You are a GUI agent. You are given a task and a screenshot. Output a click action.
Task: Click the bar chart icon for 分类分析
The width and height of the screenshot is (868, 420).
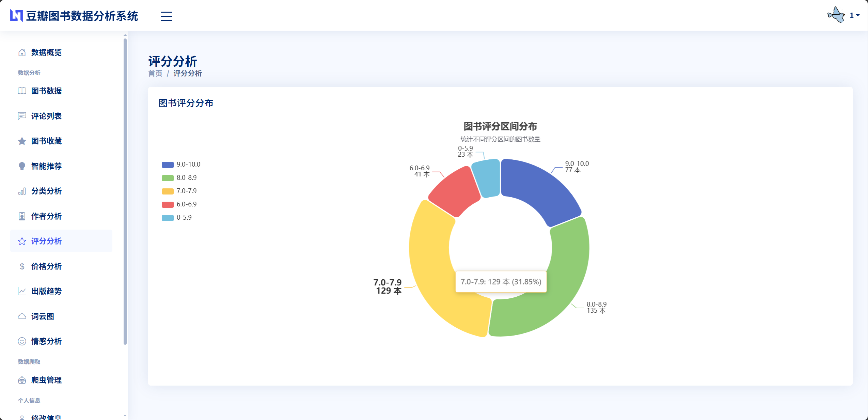pos(22,191)
